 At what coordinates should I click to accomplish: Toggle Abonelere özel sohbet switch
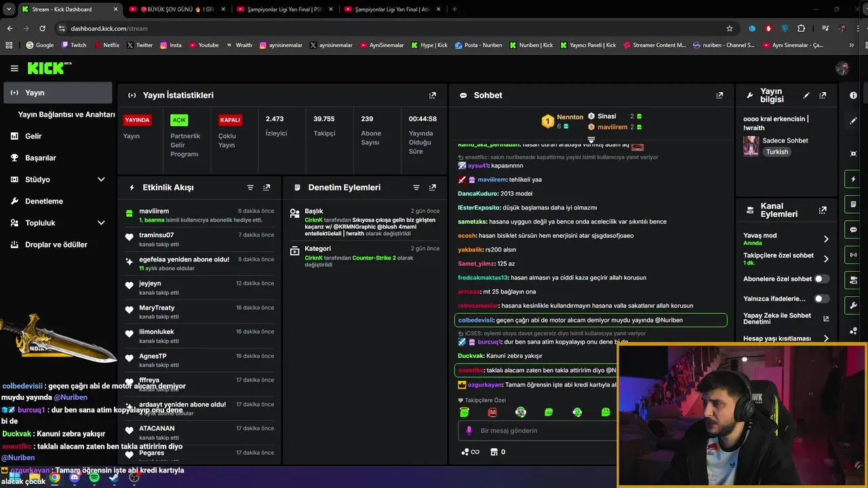821,279
